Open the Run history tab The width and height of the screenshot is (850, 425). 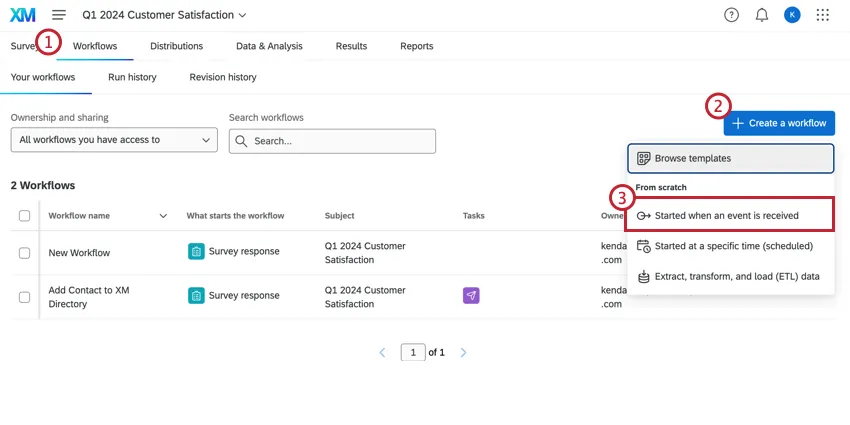coord(132,77)
